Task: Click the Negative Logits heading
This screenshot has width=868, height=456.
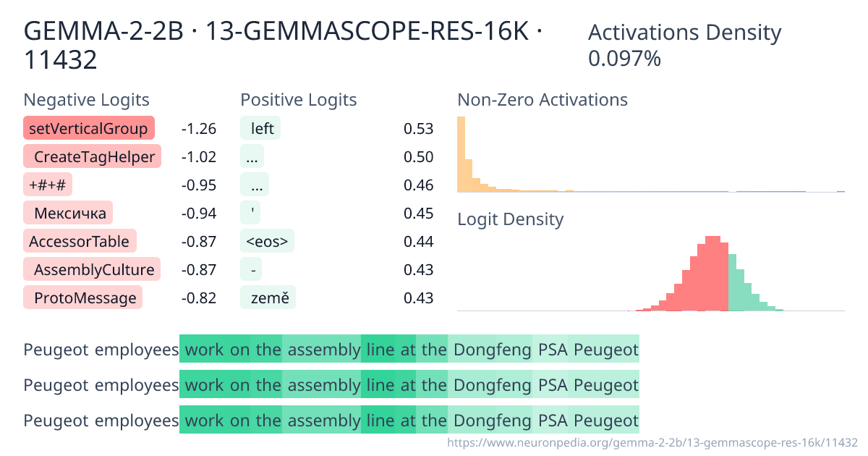Action: pos(87,100)
